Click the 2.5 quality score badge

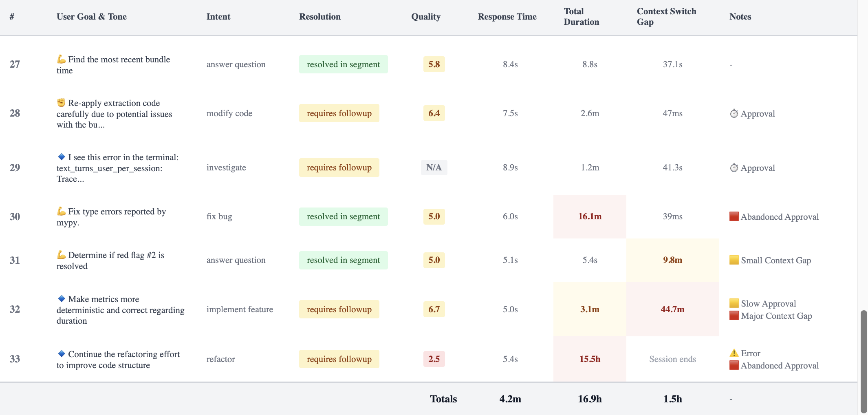coord(434,359)
